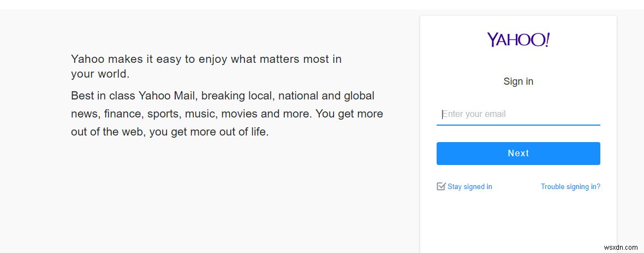Click the "Sign in" heading
The height and width of the screenshot is (253, 644).
point(518,81)
